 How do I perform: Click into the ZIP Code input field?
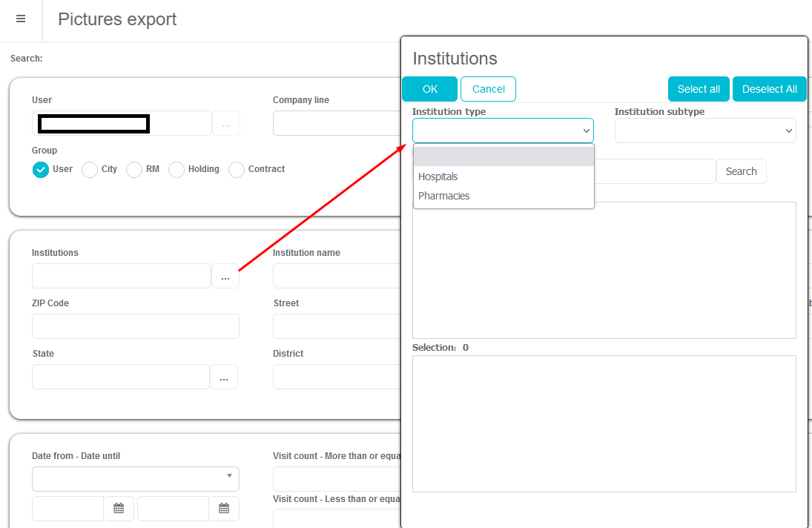coord(136,326)
